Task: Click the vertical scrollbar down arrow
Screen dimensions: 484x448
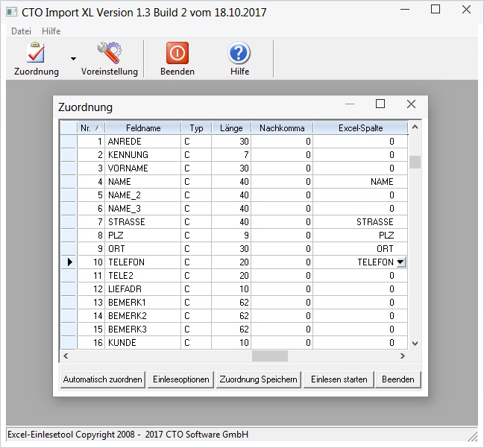Action: (x=415, y=344)
